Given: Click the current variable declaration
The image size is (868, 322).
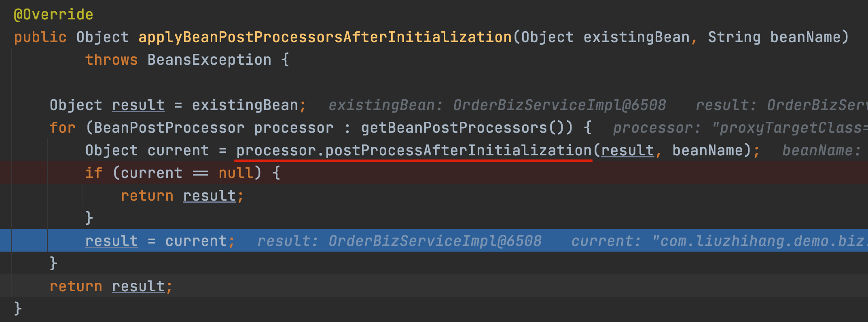Looking at the screenshot, I should (x=178, y=150).
